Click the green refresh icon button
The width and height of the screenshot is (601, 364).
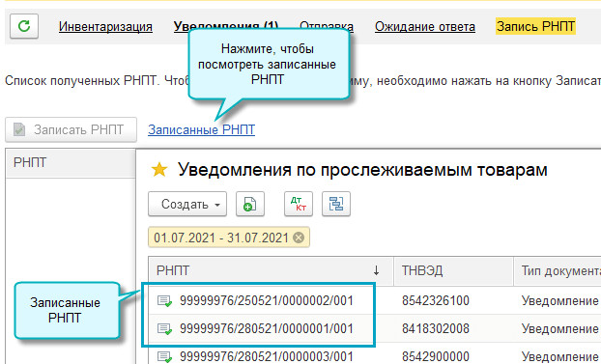[24, 26]
